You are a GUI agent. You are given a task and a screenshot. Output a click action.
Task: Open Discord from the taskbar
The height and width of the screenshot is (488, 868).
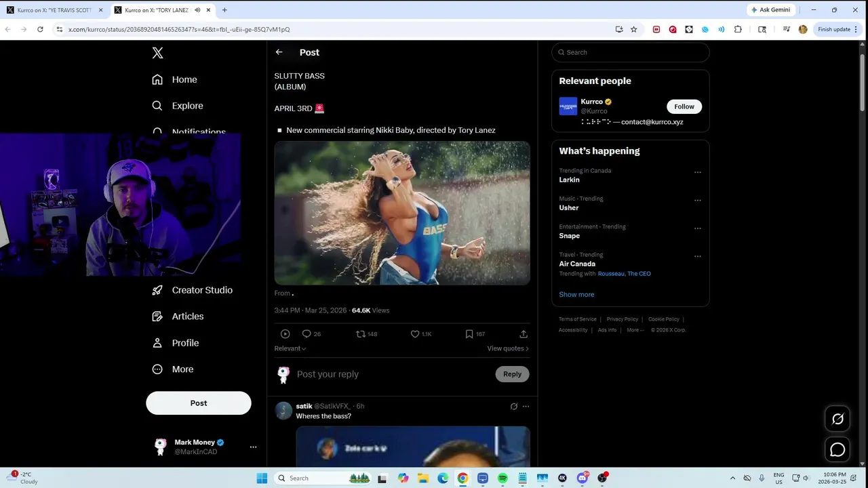[x=583, y=478]
